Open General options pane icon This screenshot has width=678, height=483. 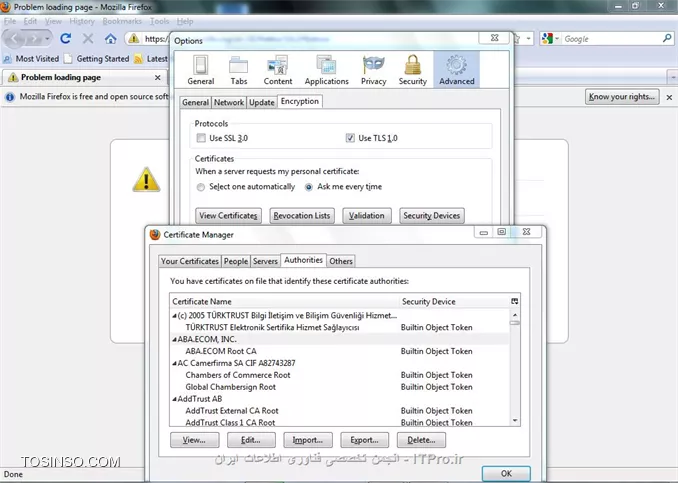[200, 70]
